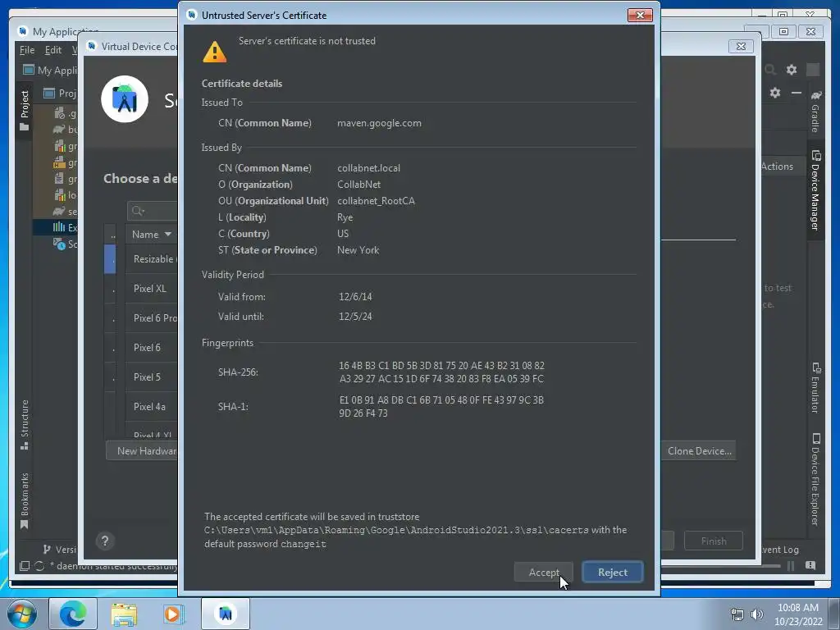The image size is (840, 630).
Task: Click the network tray icon
Action: pyautogui.click(x=737, y=614)
